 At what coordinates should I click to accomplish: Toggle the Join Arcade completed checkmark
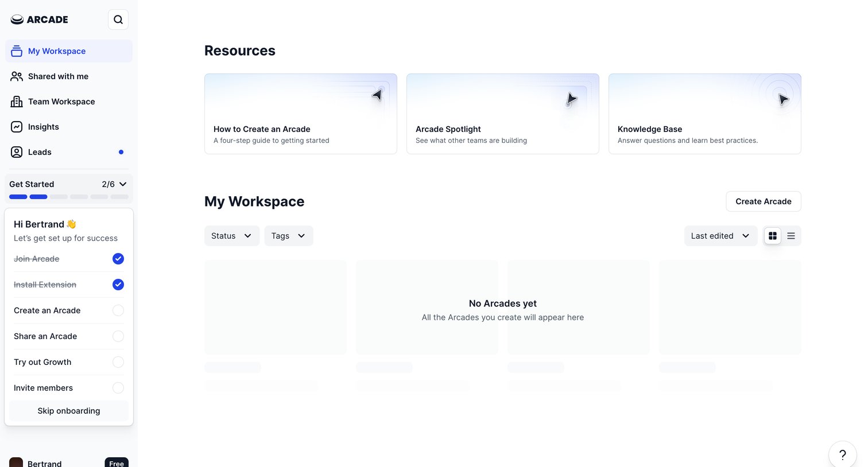tap(118, 259)
